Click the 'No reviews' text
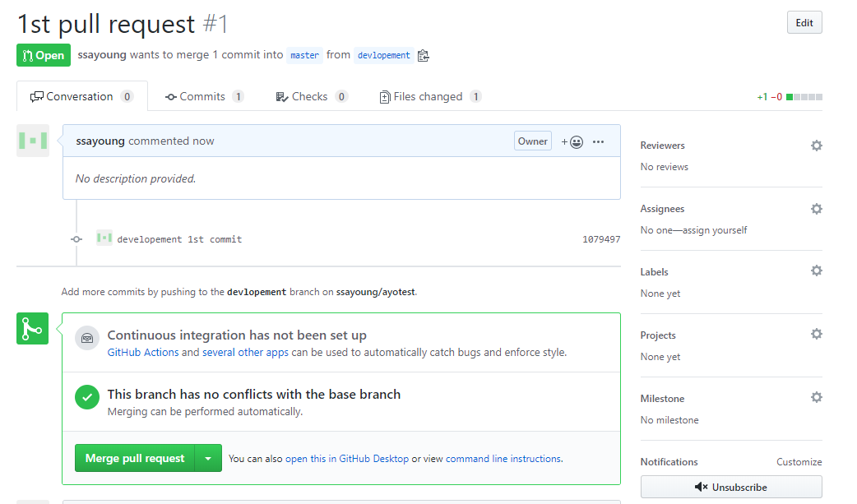This screenshot has height=504, width=857. tap(664, 167)
